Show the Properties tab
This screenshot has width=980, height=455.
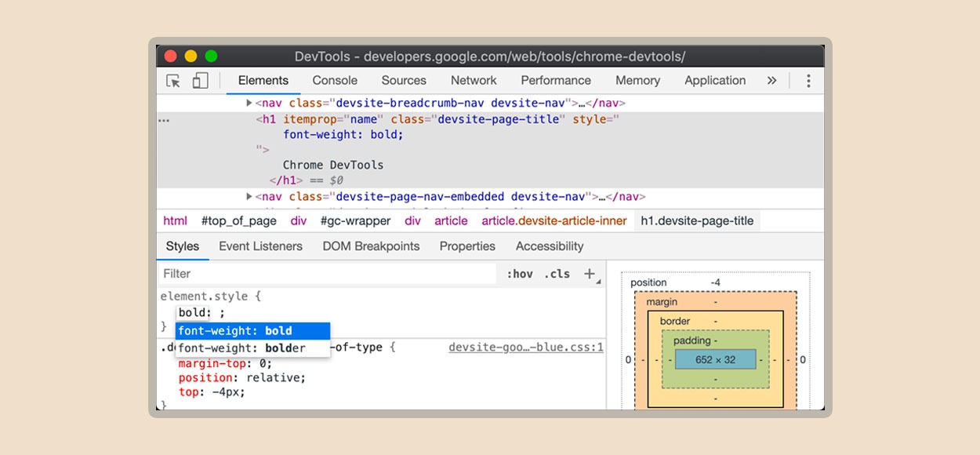(x=467, y=246)
